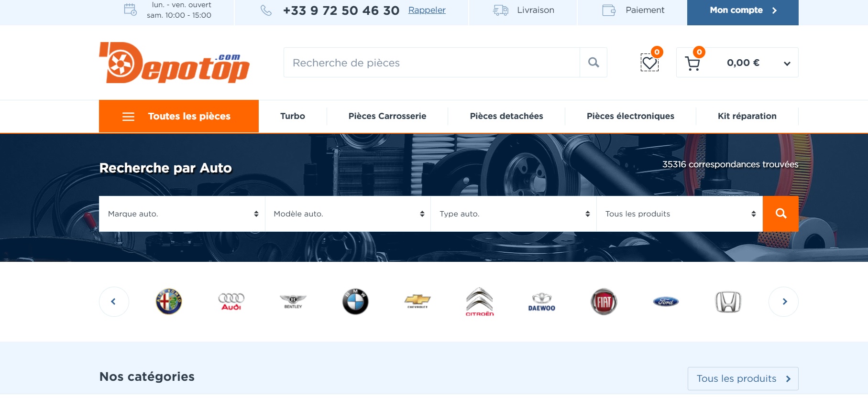The height and width of the screenshot is (398, 868).
Task: Select the BMW brand logo
Action: click(x=355, y=301)
